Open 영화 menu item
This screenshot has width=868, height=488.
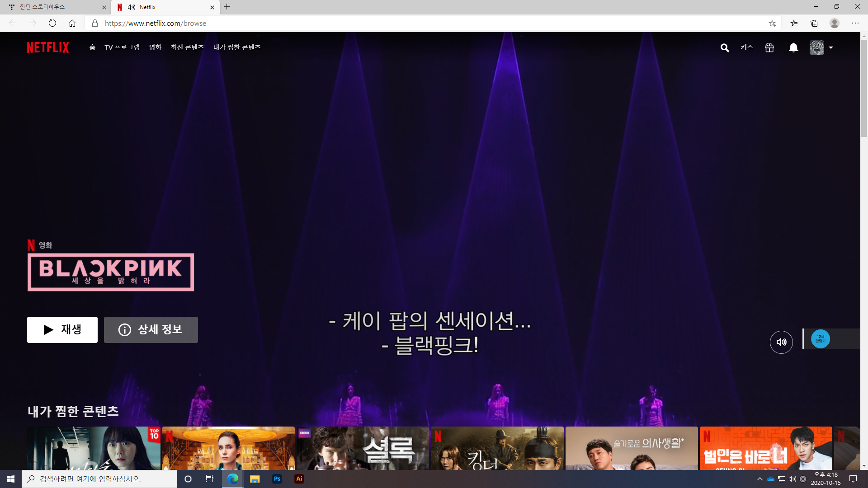[156, 47]
